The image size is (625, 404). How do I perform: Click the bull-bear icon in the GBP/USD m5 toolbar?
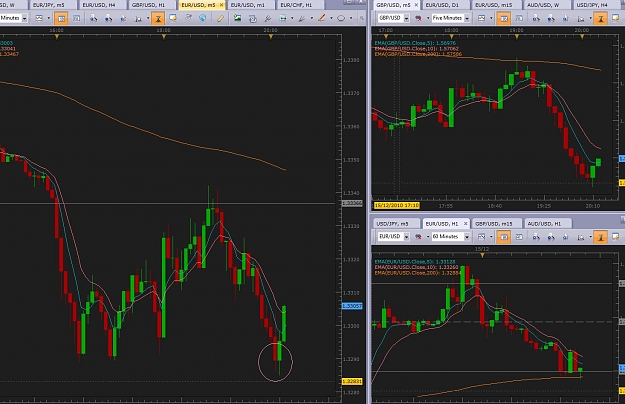pos(419,18)
